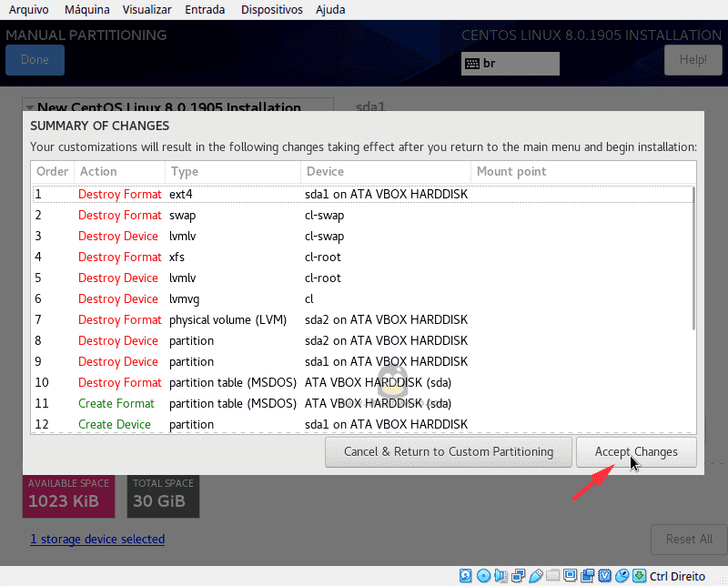Image resolution: width=728 pixels, height=586 pixels.
Task: Select row 2 Destroy Format swap
Action: coord(362,216)
